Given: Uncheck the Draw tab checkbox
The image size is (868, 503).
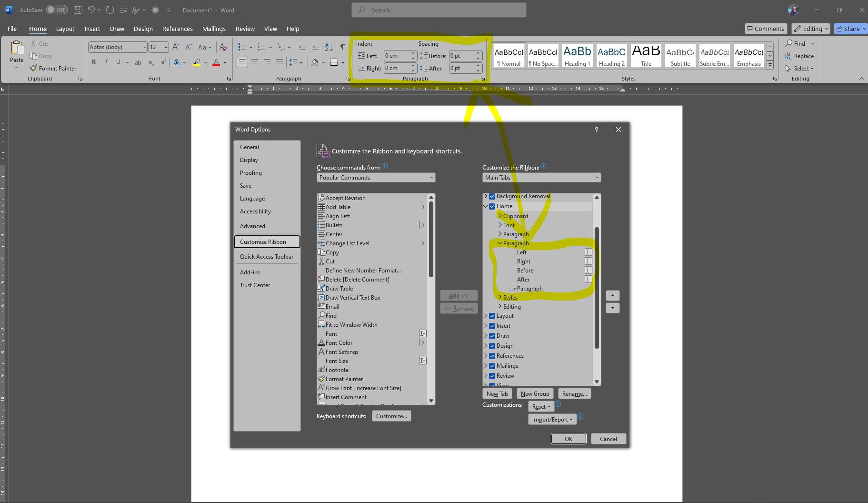Looking at the screenshot, I should coord(492,336).
